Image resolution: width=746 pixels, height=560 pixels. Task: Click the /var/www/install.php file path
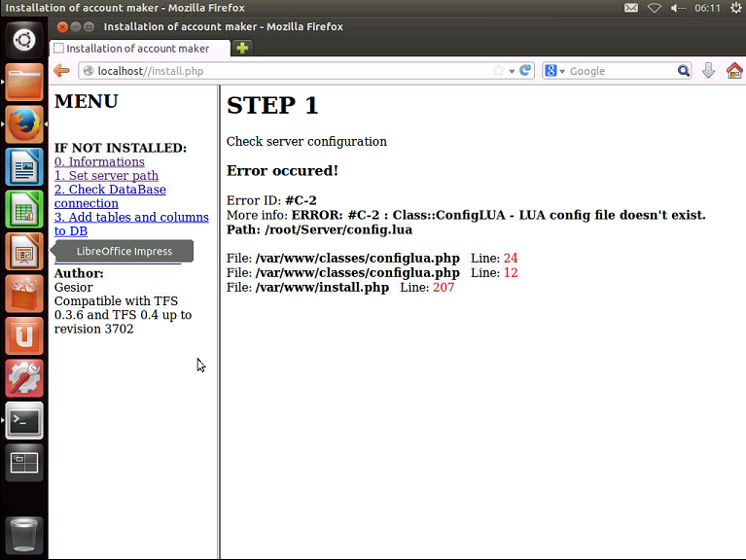tap(322, 287)
